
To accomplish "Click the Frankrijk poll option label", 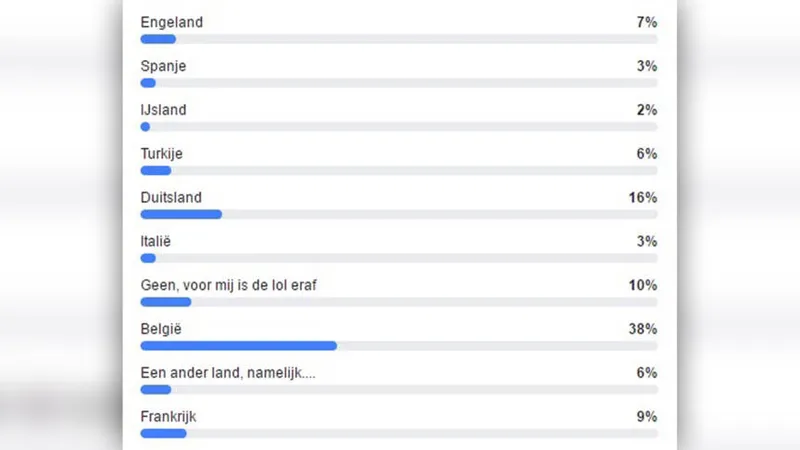I will [168, 417].
